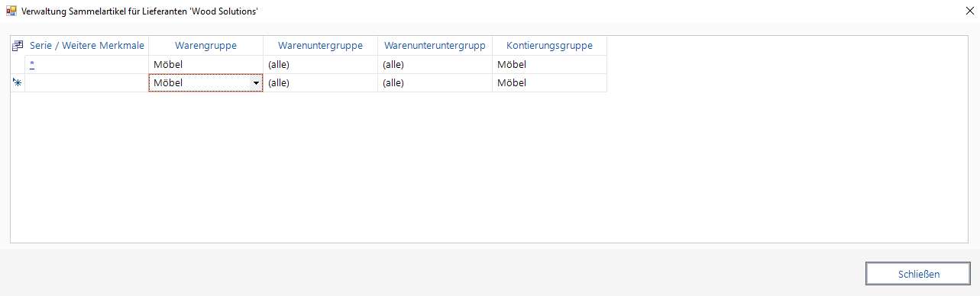Click the asterisk link in first row
980x296 pixels.
click(32, 65)
